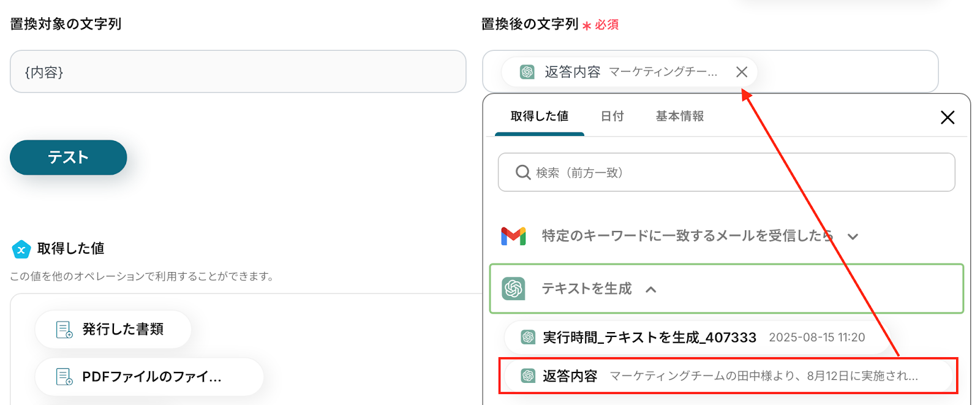
Task: Switch to the 日付 tab
Action: (612, 116)
